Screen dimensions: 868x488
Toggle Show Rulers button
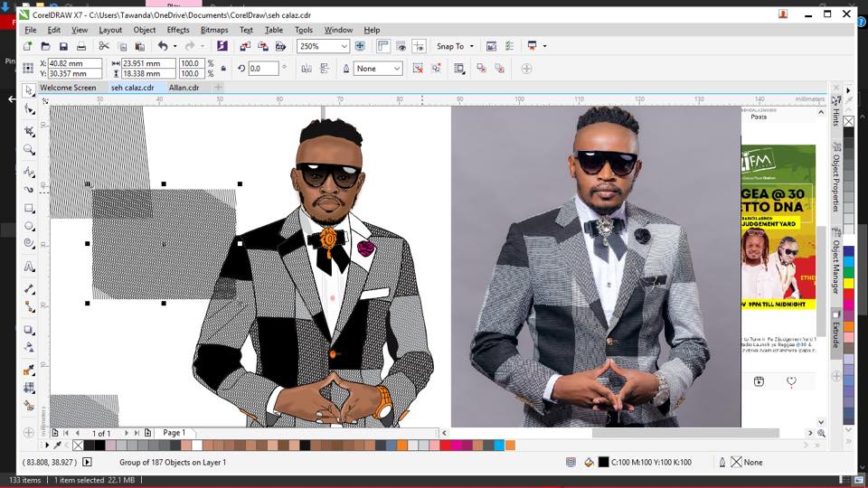tap(382, 46)
